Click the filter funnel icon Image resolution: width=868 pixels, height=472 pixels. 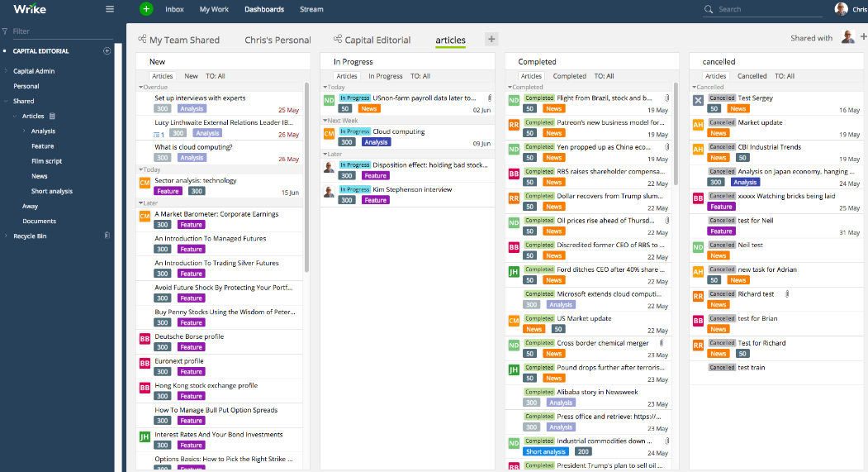[5, 31]
